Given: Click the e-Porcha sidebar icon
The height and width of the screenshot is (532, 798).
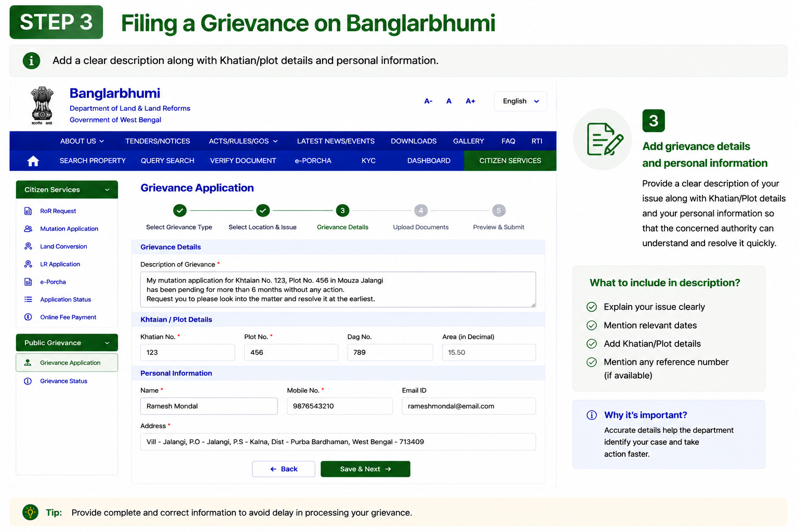Looking at the screenshot, I should [x=28, y=282].
